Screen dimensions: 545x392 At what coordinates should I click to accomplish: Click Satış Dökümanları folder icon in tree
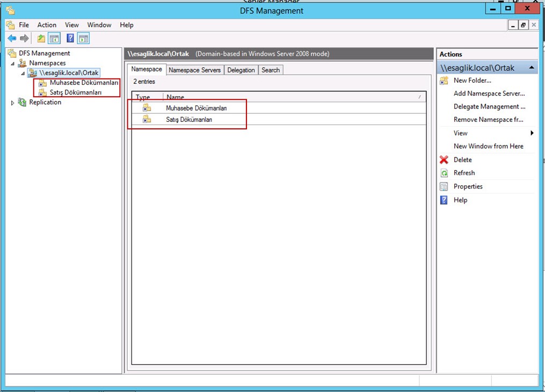pyautogui.click(x=43, y=92)
